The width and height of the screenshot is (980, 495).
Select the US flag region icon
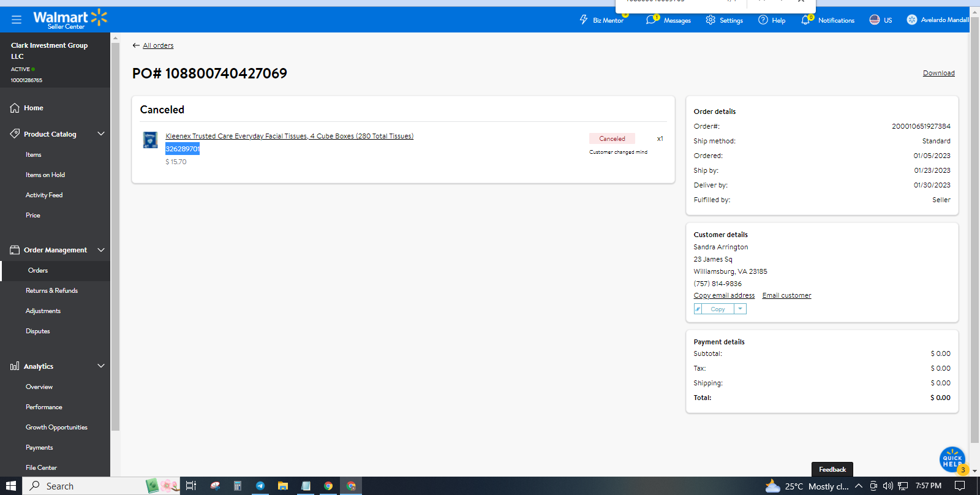[875, 20]
